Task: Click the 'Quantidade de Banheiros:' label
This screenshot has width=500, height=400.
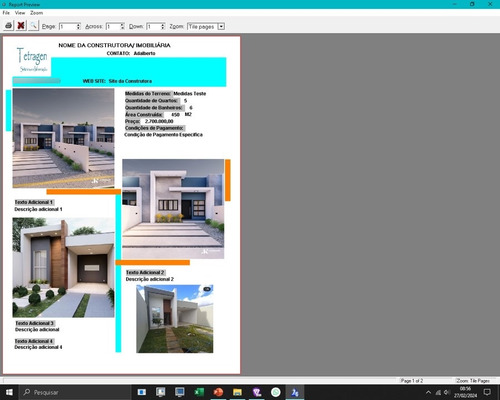Action: point(154,108)
